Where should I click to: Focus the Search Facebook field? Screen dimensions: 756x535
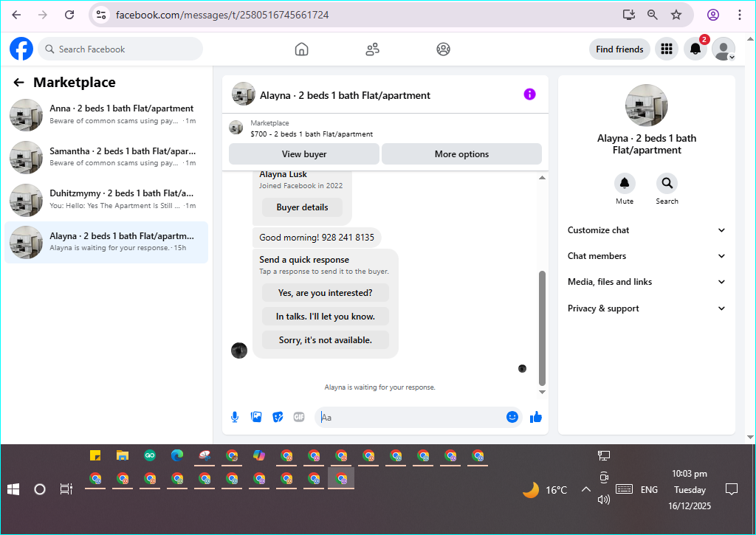pyautogui.click(x=120, y=49)
